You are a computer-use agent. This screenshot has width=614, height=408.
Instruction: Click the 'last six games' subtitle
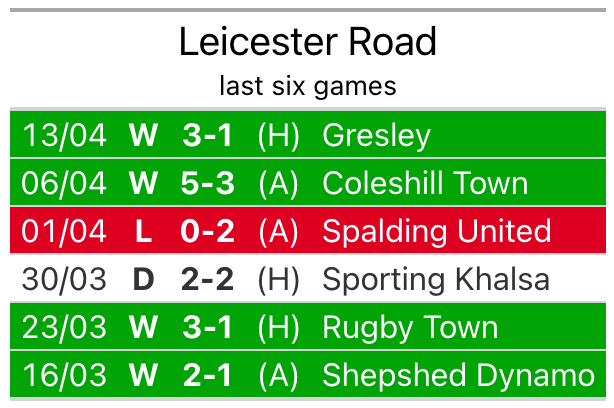pyautogui.click(x=307, y=86)
